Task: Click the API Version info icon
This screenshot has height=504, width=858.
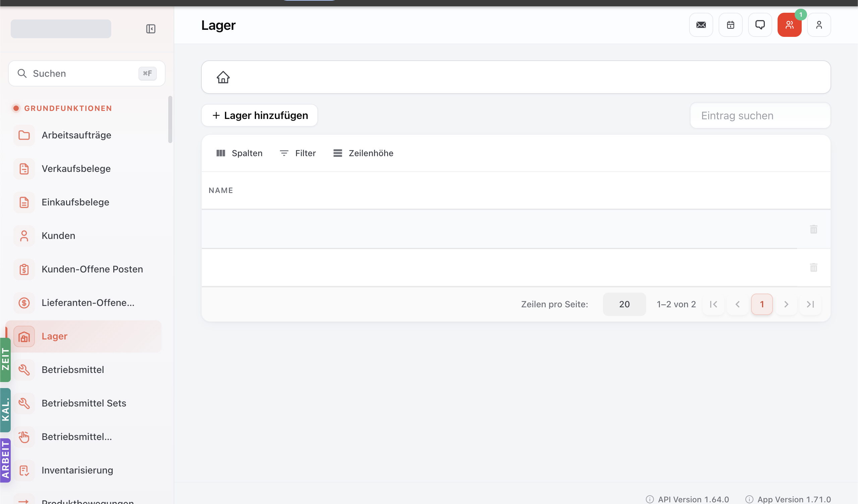Action: coord(650,499)
